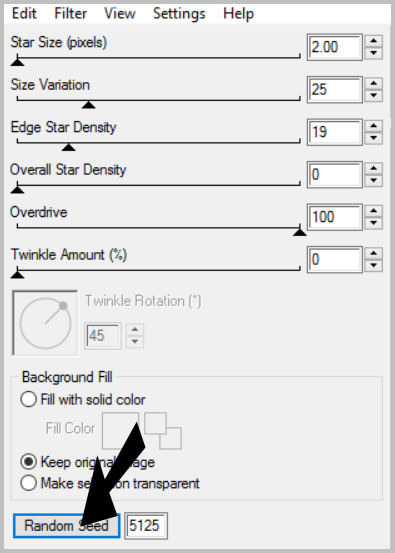Open the Edit menu
Viewport: 395px width, 553px height.
(24, 13)
